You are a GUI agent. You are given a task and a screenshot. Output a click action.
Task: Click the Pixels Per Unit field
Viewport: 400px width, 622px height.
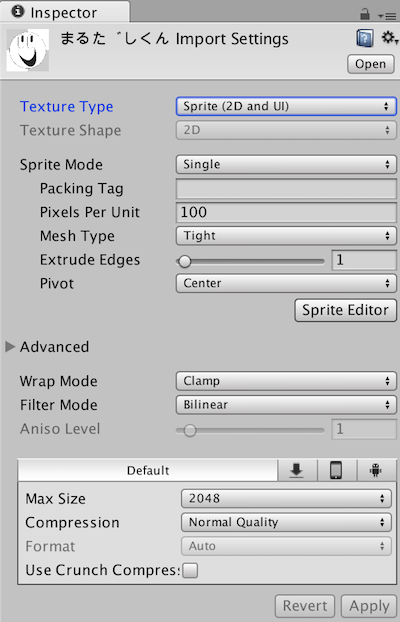pyautogui.click(x=286, y=212)
